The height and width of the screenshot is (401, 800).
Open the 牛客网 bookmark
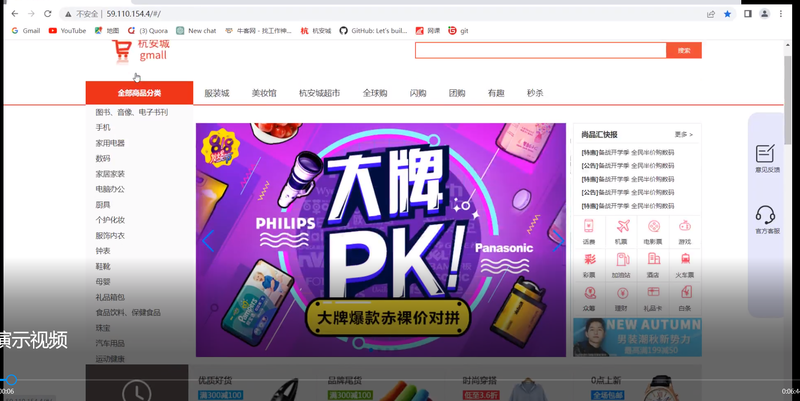pos(259,31)
